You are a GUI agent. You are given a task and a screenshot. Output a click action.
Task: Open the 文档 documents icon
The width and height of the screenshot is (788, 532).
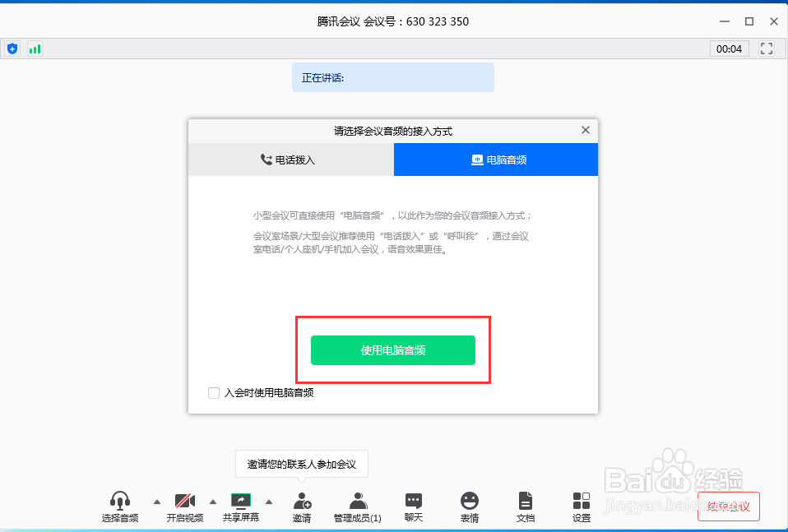pos(525,507)
